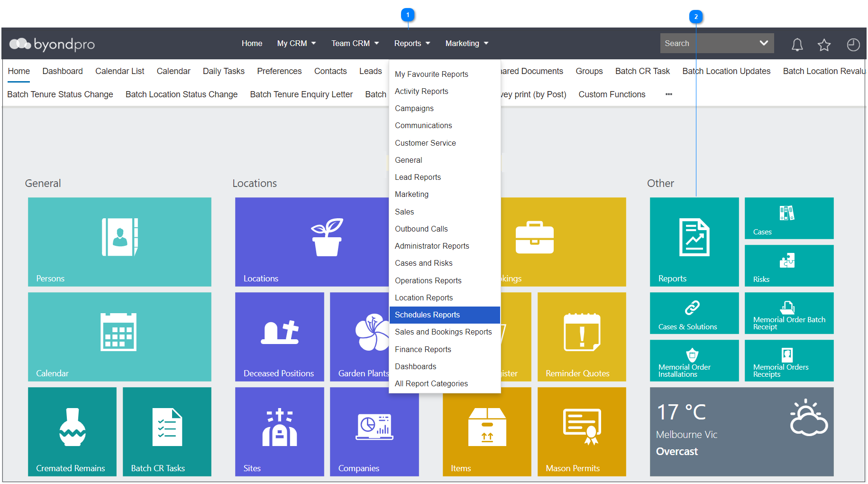Open Memorial Order Batch Receipt tile

[789, 313]
